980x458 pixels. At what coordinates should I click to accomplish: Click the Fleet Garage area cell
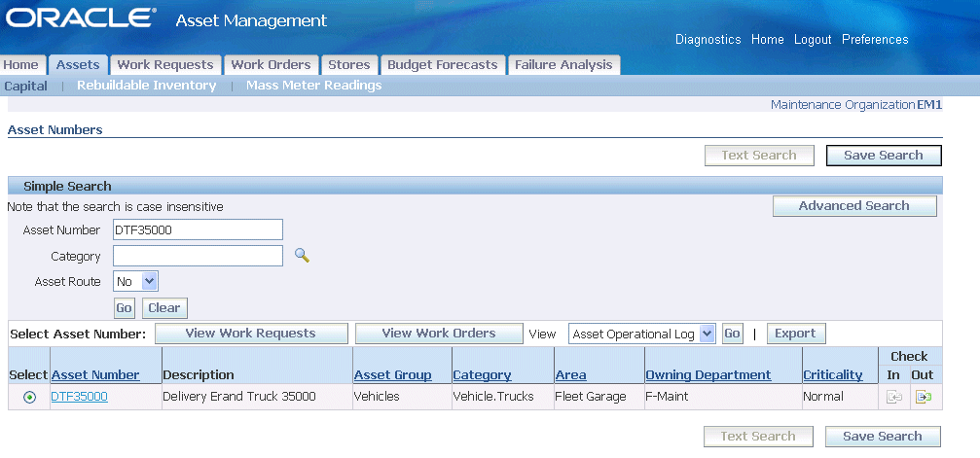coord(591,397)
